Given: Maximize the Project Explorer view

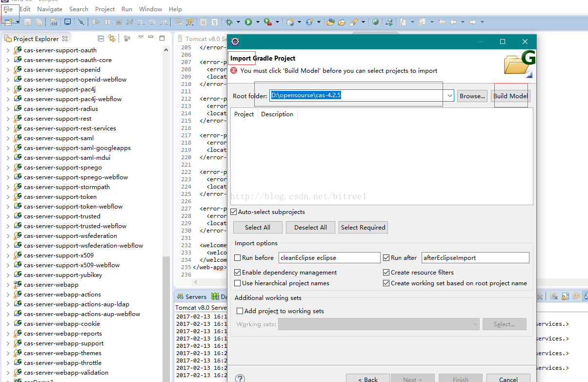Looking at the screenshot, I should point(162,38).
